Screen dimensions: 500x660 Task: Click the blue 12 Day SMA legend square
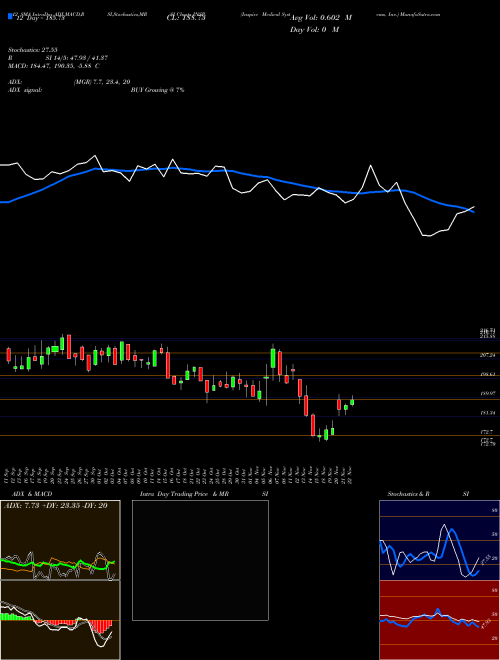click(x=10, y=17)
